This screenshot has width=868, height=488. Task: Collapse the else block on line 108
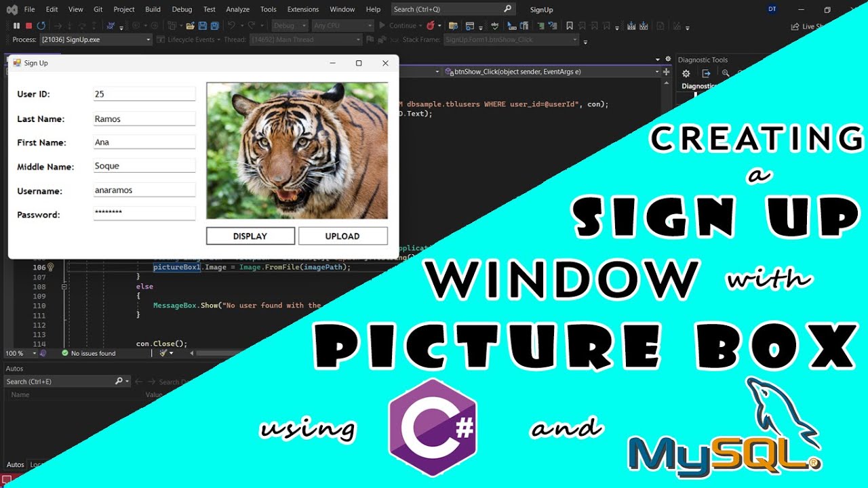coord(64,287)
